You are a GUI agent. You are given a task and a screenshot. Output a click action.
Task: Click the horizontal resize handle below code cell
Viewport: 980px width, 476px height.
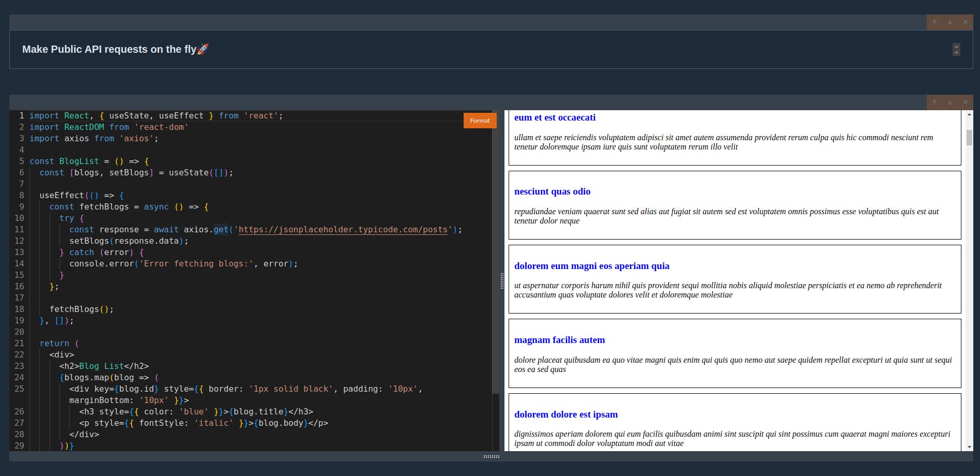tap(491, 456)
